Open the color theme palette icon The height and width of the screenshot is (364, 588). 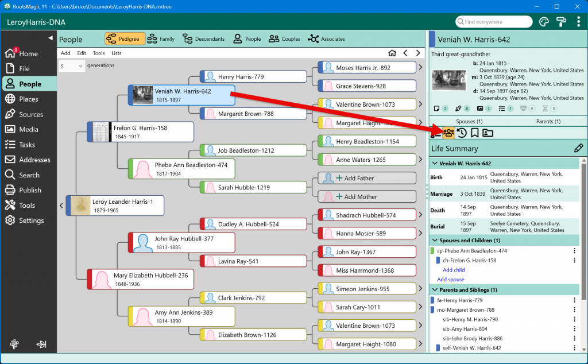(544, 22)
